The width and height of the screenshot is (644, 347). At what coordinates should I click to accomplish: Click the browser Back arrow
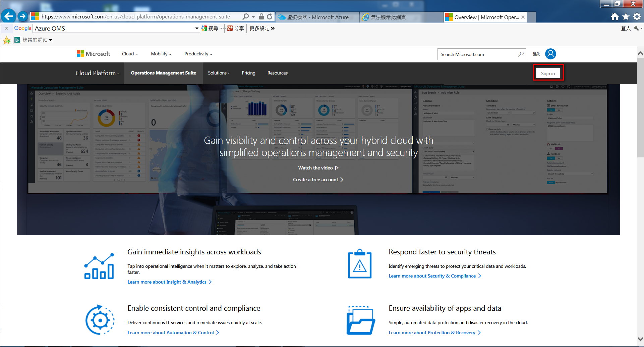(x=8, y=16)
